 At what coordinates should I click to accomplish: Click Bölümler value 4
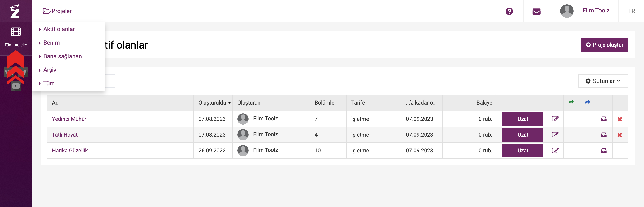[316, 135]
